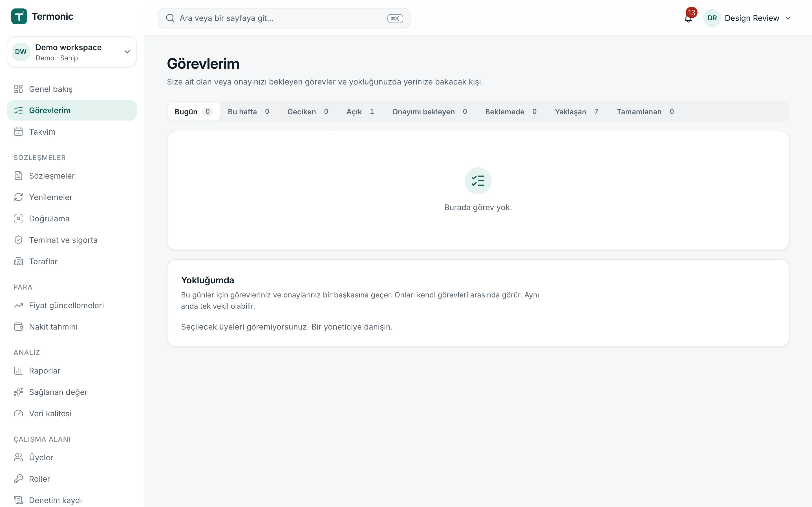Screen dimensions: 812x507
Task: Click the Raporlar chart icon
Action: click(x=18, y=370)
